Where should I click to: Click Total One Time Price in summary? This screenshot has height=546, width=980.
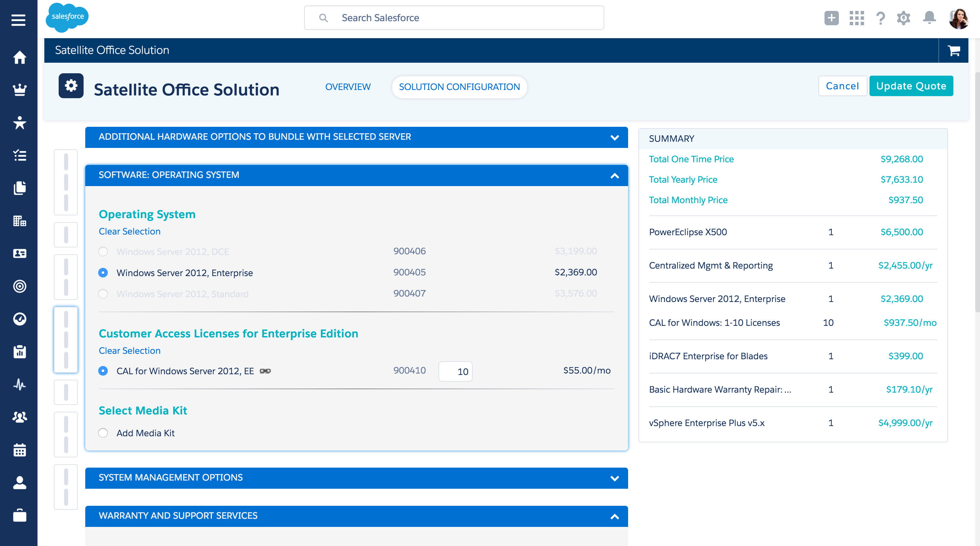pos(691,159)
